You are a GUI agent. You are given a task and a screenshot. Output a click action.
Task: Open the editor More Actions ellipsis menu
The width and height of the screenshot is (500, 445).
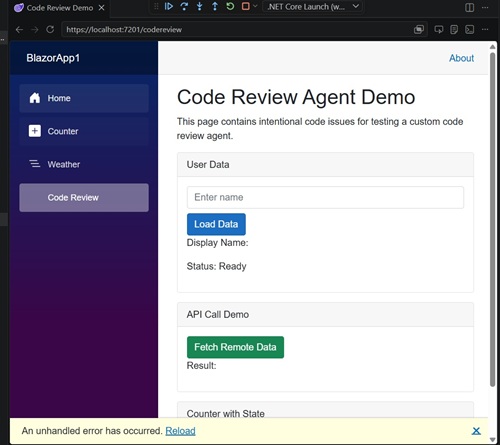(485, 7)
